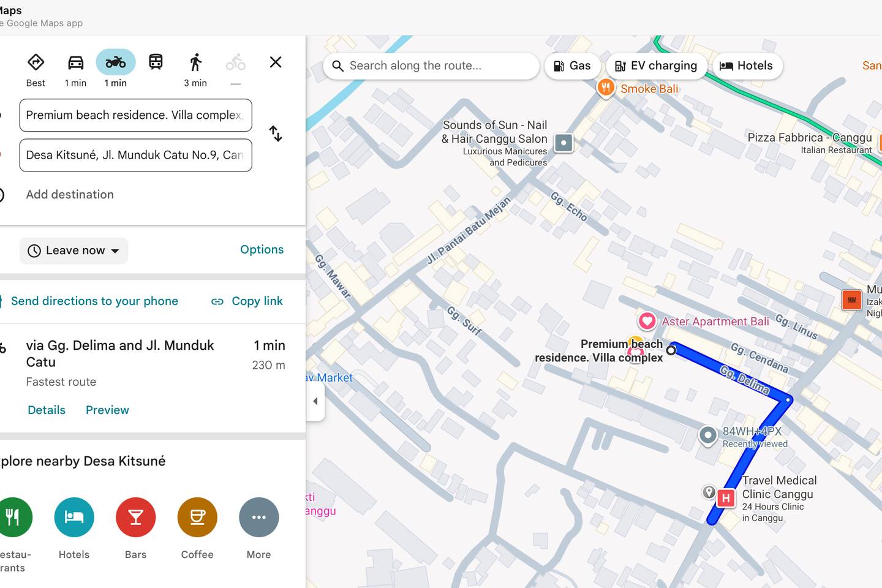Filter route by Gas stations
This screenshot has width=882, height=588.
coord(572,66)
